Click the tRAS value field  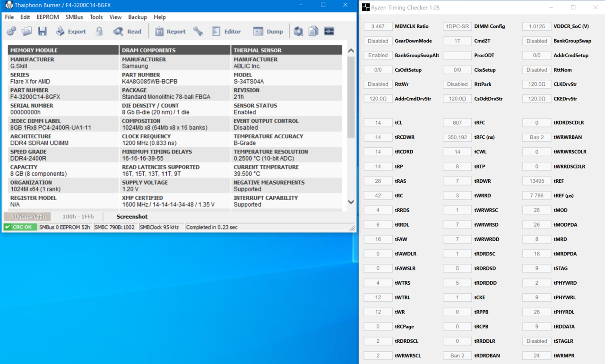[x=378, y=181]
